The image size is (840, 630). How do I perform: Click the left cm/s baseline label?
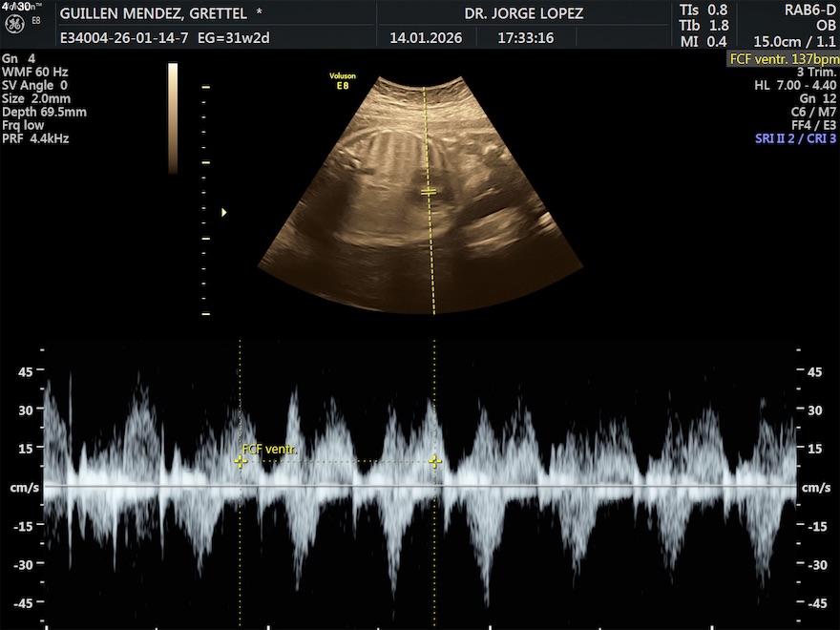click(x=25, y=487)
